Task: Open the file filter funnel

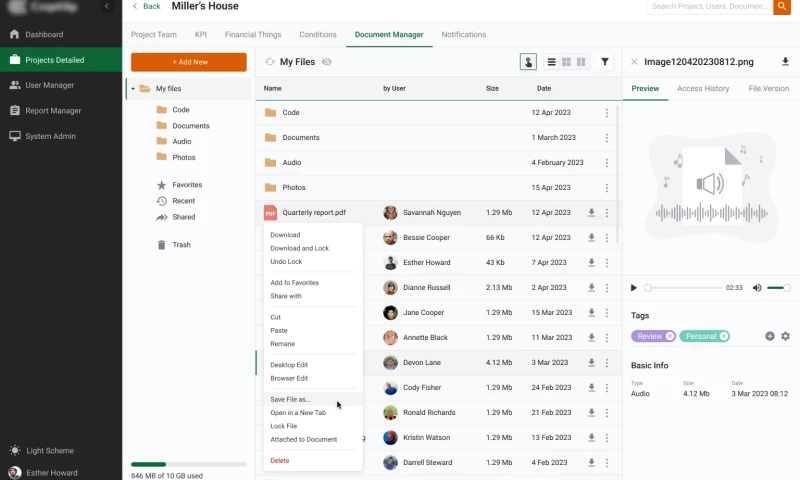Action: [x=605, y=62]
